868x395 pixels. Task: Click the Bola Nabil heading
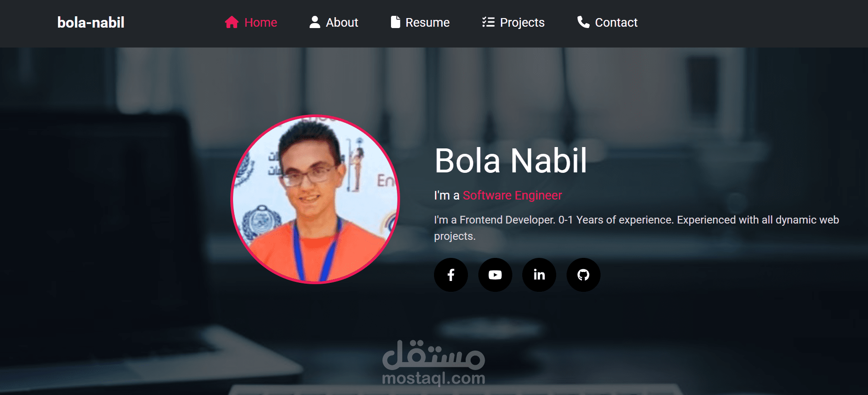point(510,161)
